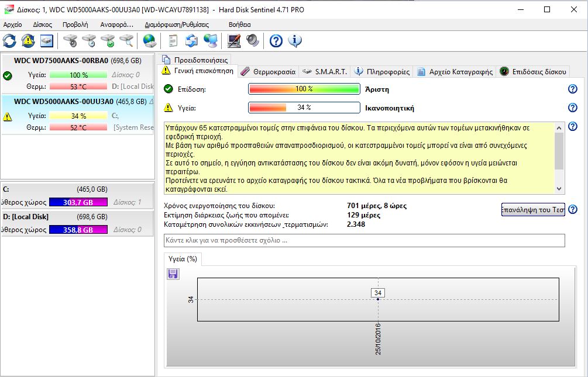Click the help icon beside the description text

(573, 126)
